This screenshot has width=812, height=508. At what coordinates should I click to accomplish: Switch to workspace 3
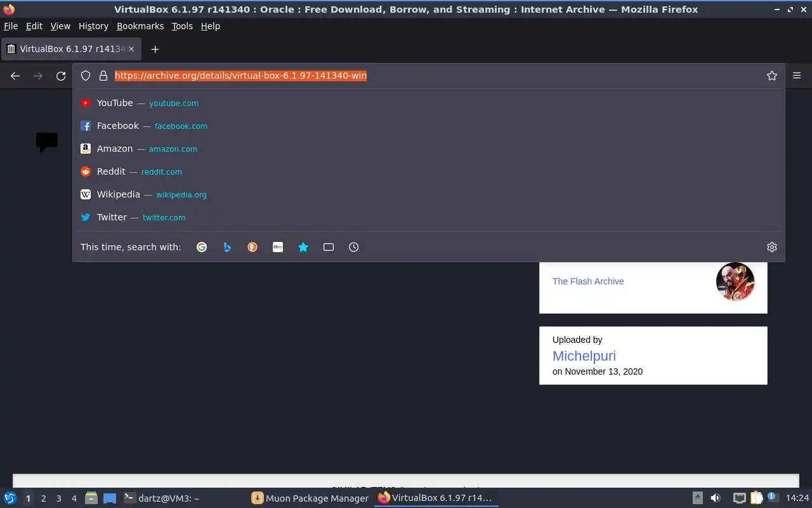(59, 498)
